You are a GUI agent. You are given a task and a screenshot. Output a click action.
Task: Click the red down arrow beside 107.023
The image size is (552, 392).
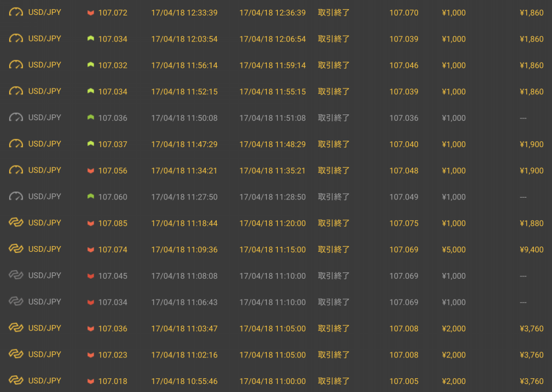click(90, 355)
